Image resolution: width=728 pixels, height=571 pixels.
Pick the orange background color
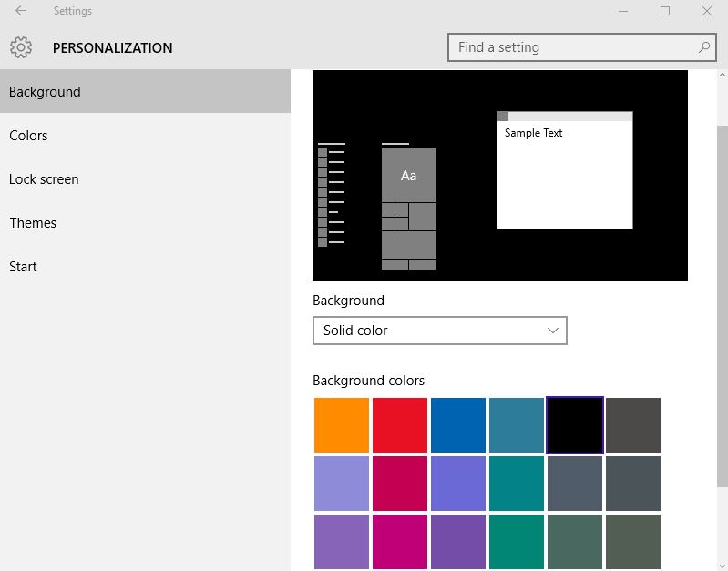tap(342, 425)
